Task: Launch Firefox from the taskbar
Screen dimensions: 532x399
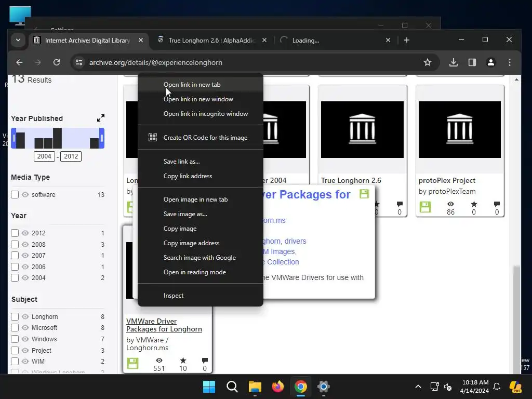Action: tap(278, 387)
